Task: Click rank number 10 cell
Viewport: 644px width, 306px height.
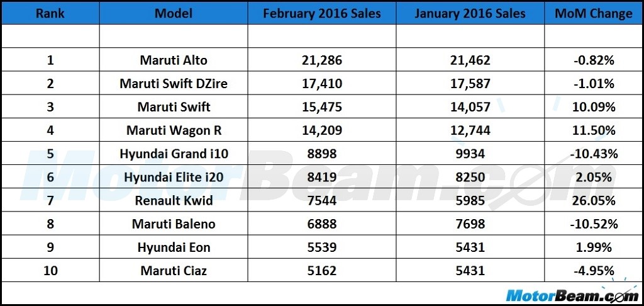Action: (x=50, y=271)
